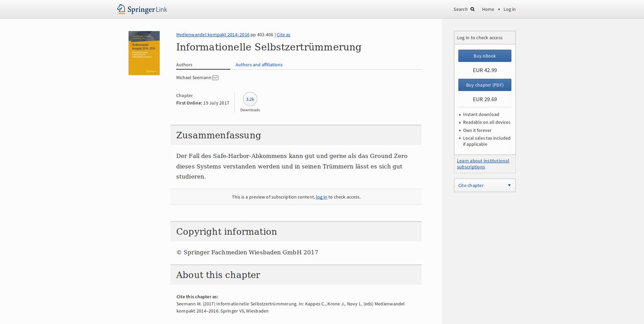Screen dimensions: 644x324
Task: Click Log in in the header
Action: [x=509, y=9]
